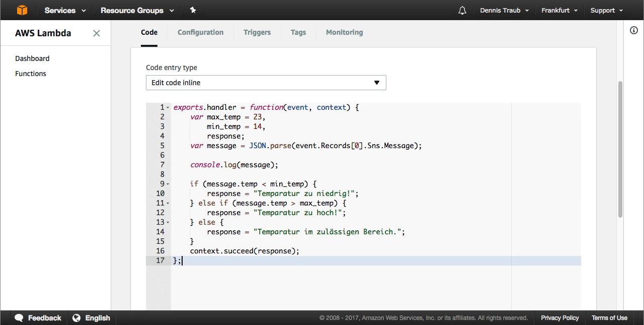Expand the Resource Groups menu
The width and height of the screenshot is (644, 325).
[x=137, y=10]
